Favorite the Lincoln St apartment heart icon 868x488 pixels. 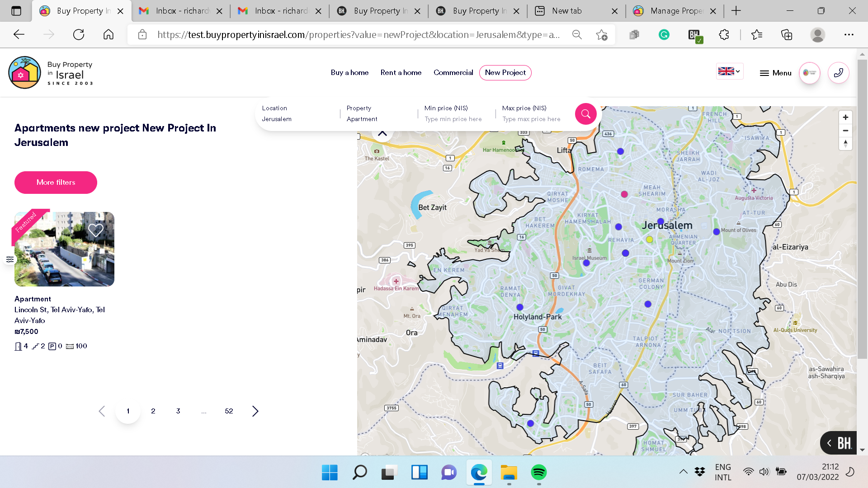(95, 230)
